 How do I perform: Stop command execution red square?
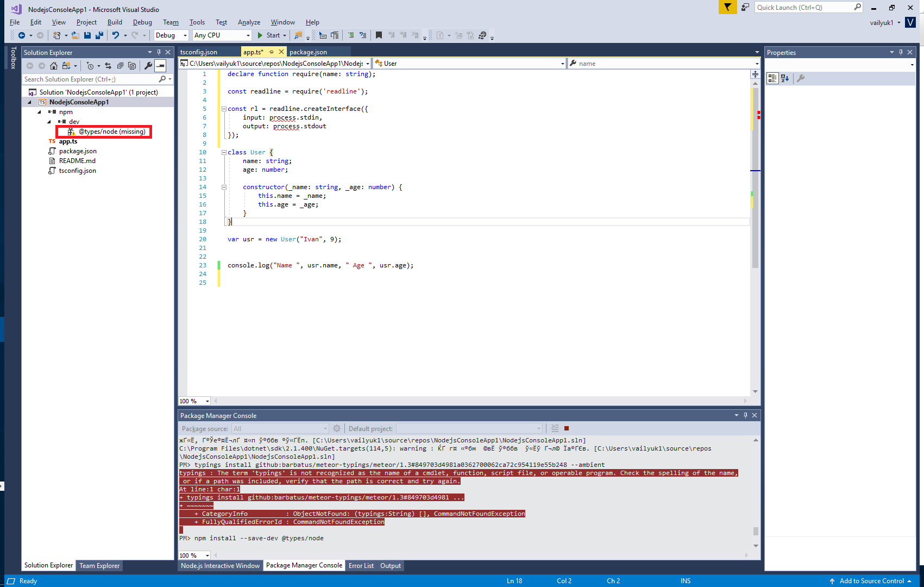pos(567,428)
